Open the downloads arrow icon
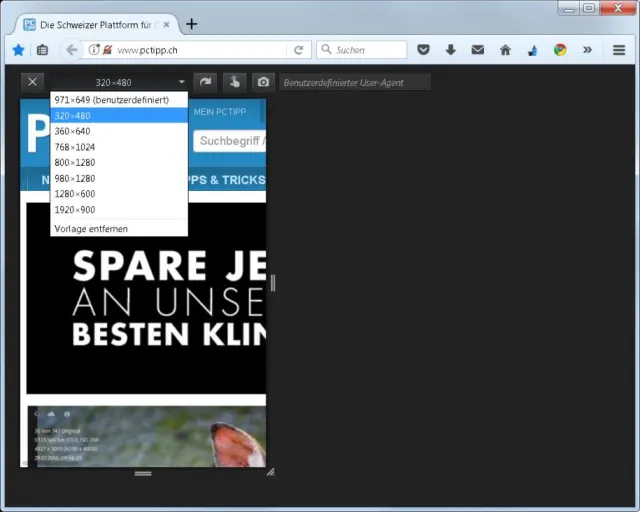640x512 pixels. [x=451, y=49]
